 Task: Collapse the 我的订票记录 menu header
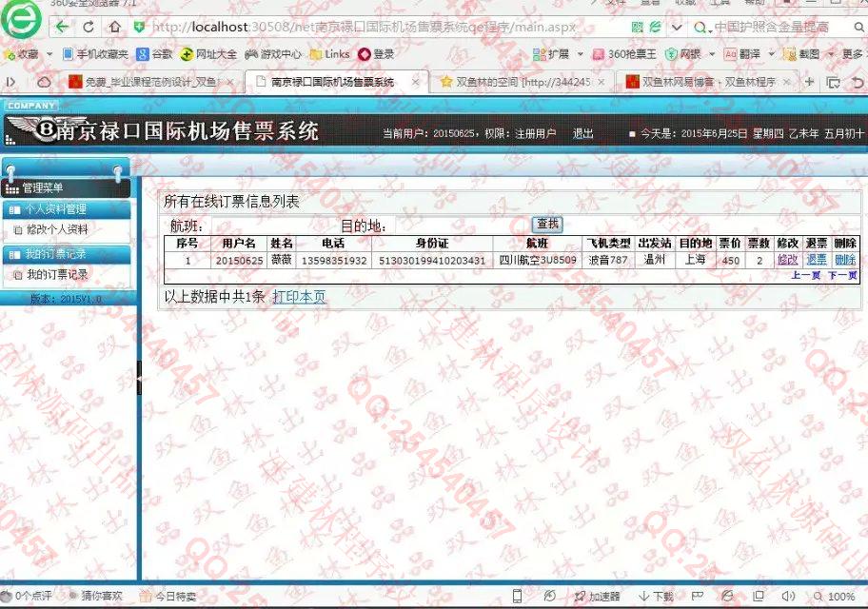click(x=67, y=254)
